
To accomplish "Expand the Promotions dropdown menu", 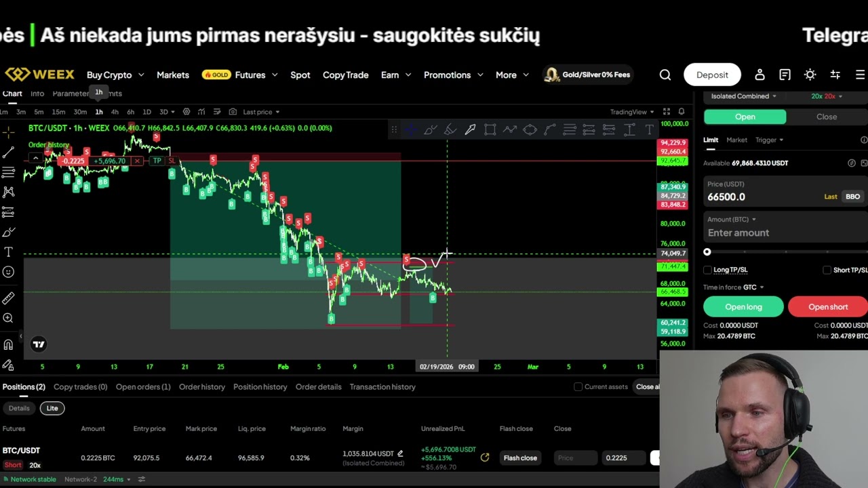I will [x=453, y=75].
